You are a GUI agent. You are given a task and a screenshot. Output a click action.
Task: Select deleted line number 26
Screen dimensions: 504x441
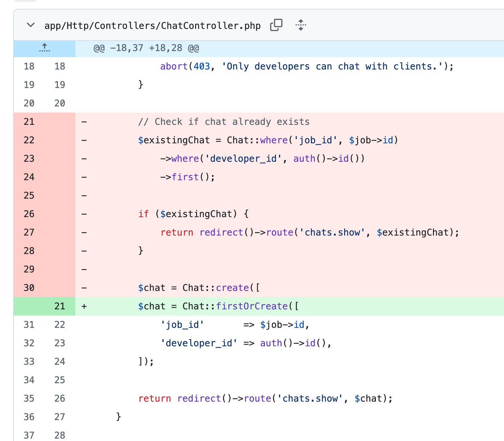pyautogui.click(x=29, y=214)
